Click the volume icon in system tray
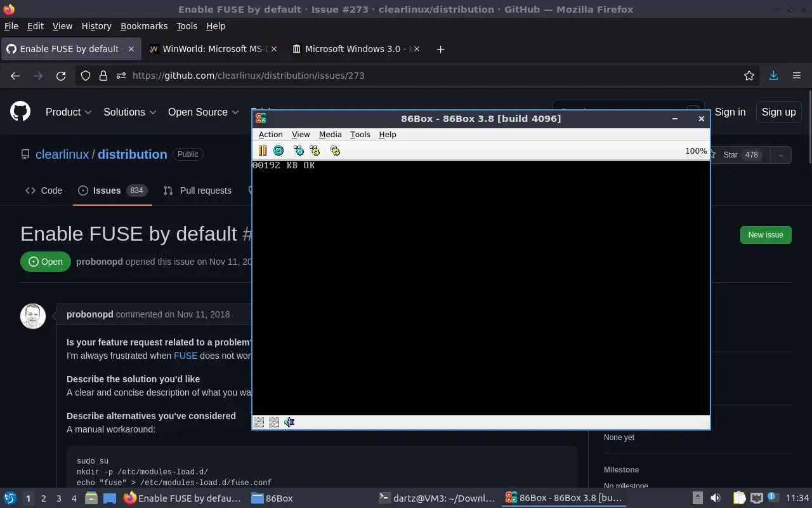This screenshot has width=812, height=508. (x=715, y=498)
